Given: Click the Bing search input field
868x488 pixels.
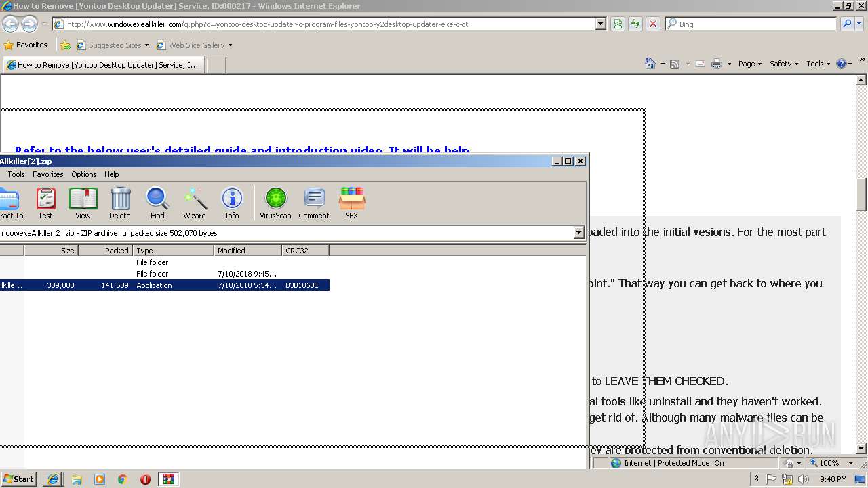Looking at the screenshot, I should (x=751, y=24).
